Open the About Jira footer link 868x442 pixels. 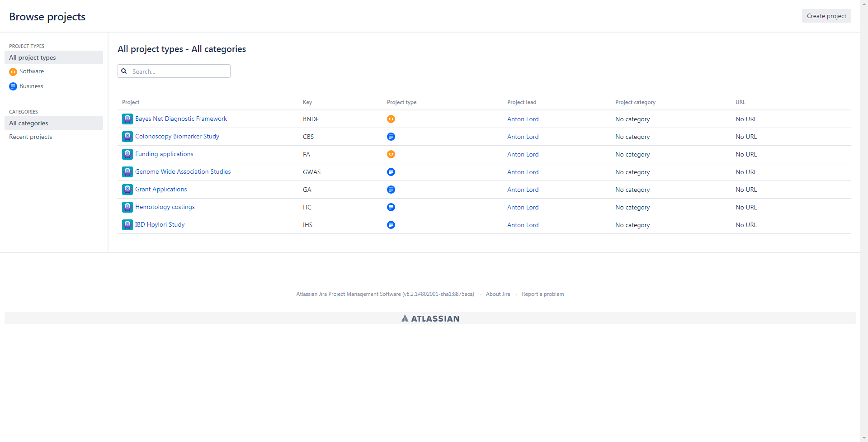498,294
